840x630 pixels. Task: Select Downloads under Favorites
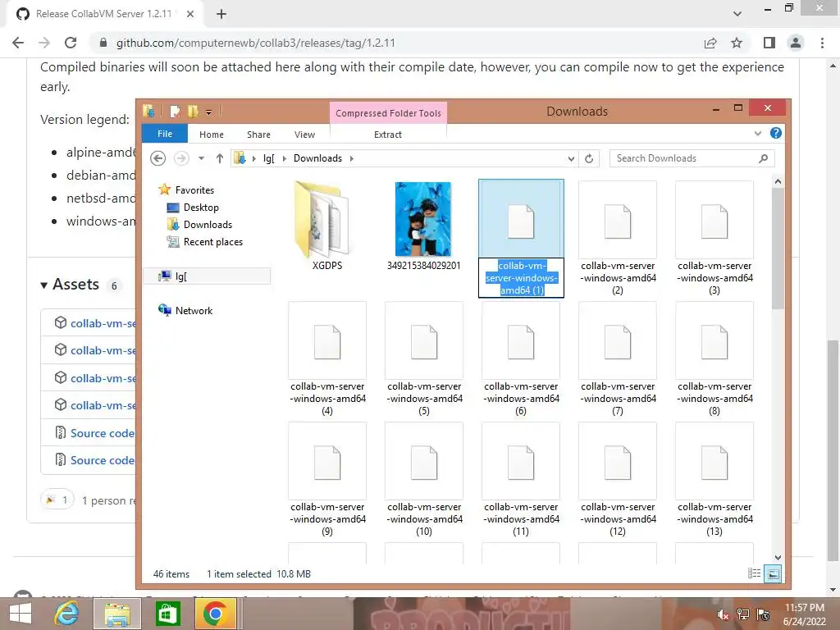coord(199,225)
